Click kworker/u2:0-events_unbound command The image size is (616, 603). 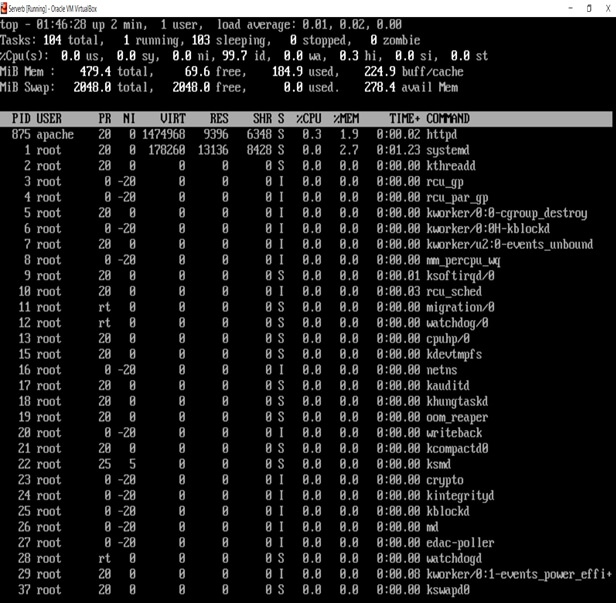coord(510,244)
